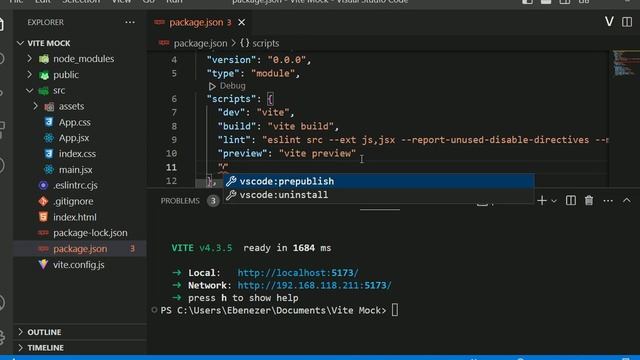Click the "version" line in editor
The image size is (640, 360).
259,60
